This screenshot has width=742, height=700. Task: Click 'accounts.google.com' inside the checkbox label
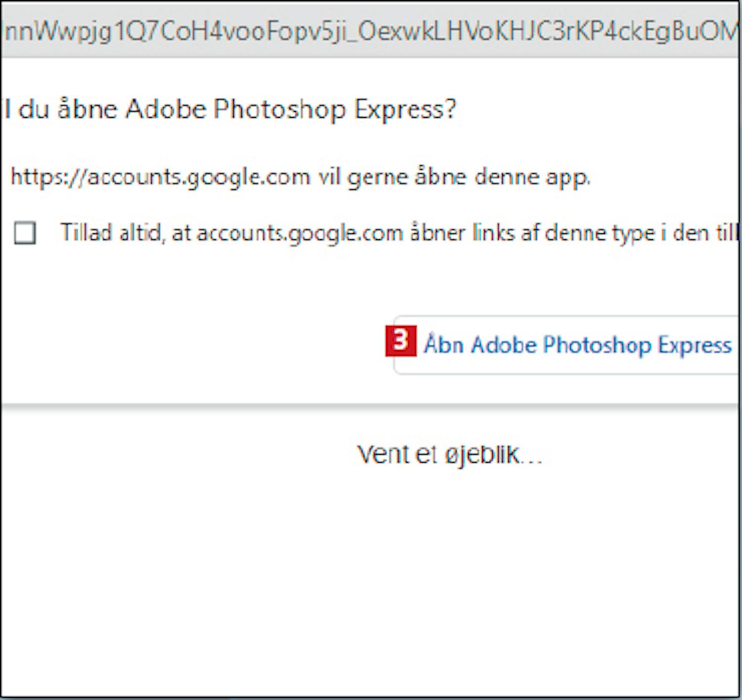(300, 233)
